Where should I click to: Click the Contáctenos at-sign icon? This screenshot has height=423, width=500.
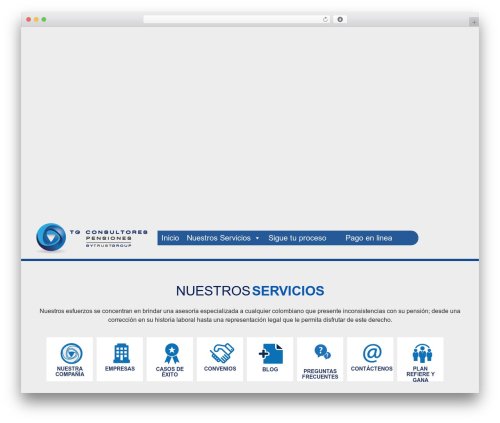coord(372,353)
